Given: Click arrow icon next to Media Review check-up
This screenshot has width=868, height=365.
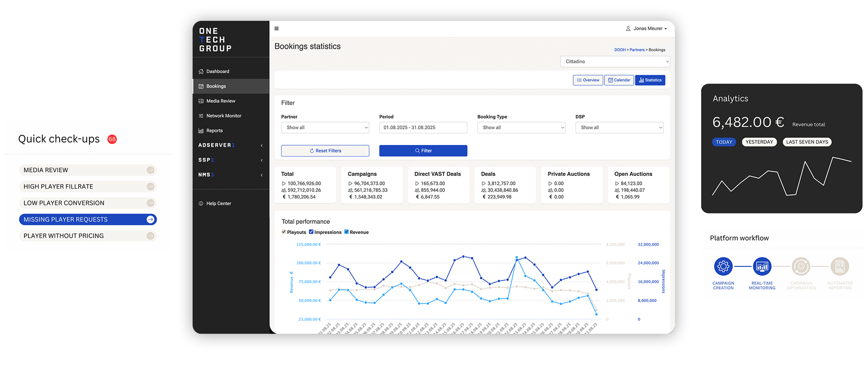Looking at the screenshot, I should [151, 170].
